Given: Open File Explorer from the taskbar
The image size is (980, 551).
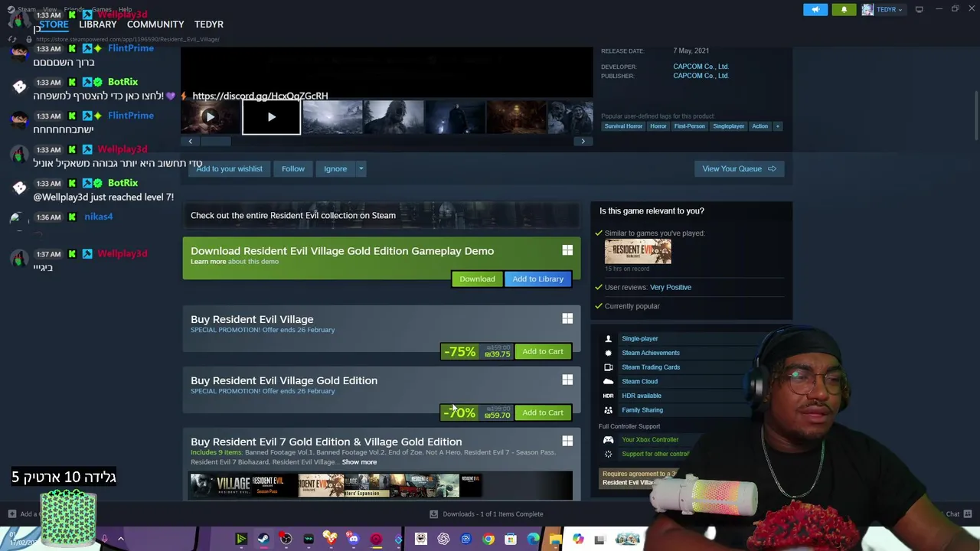Looking at the screenshot, I should (555, 540).
